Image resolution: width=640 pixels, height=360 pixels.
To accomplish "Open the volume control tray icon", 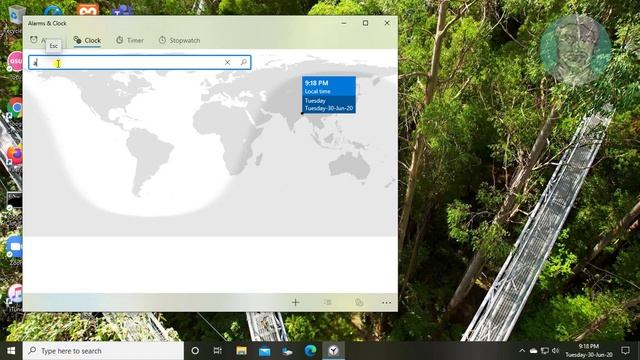I will pos(555,351).
